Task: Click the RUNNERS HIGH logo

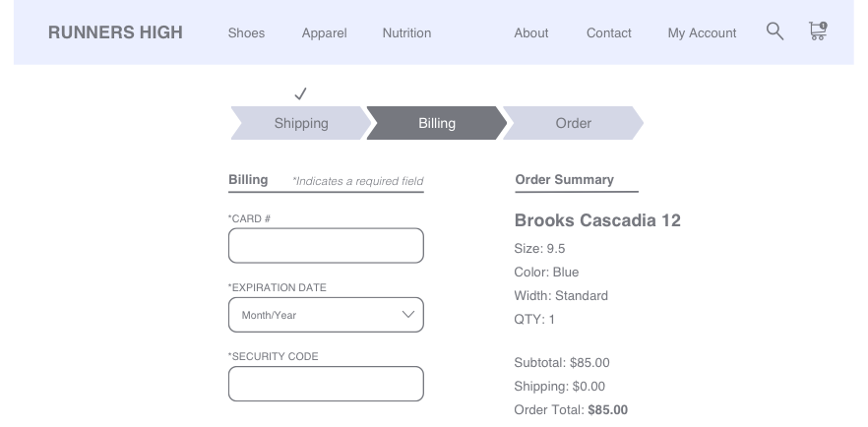Action: pyautogui.click(x=115, y=32)
